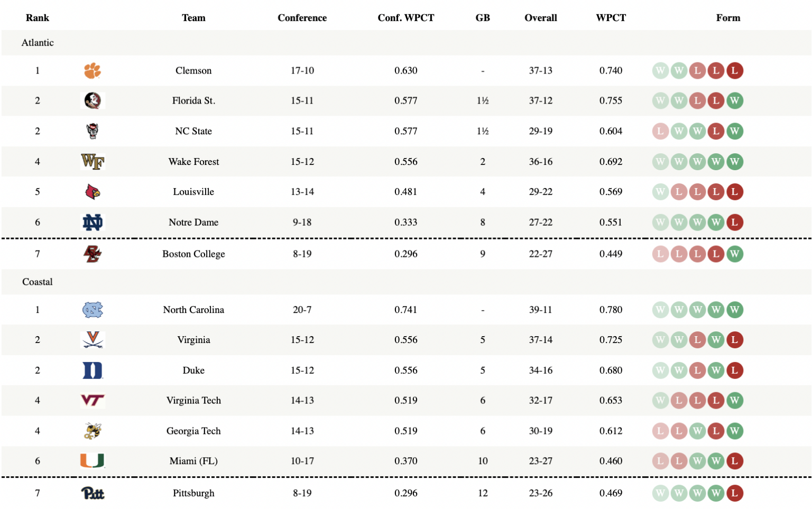The height and width of the screenshot is (509, 812).
Task: Sort by Conf. WPCT column header
Action: click(x=406, y=18)
